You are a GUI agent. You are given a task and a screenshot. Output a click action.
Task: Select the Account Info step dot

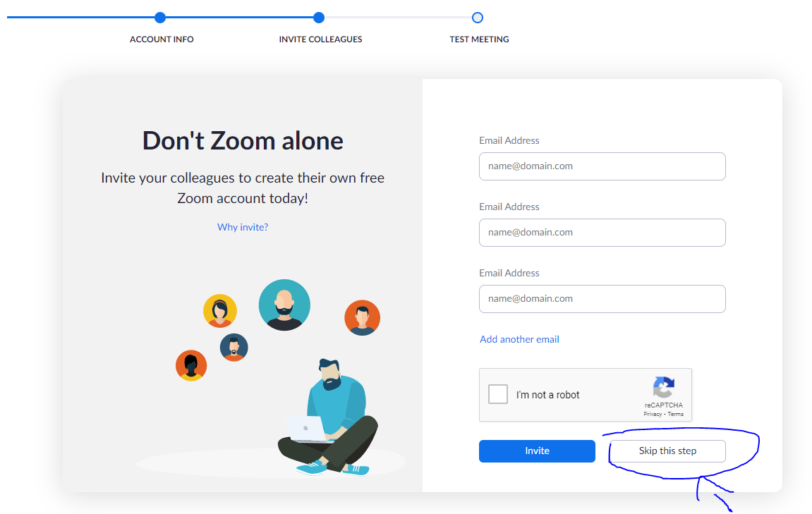(161, 18)
